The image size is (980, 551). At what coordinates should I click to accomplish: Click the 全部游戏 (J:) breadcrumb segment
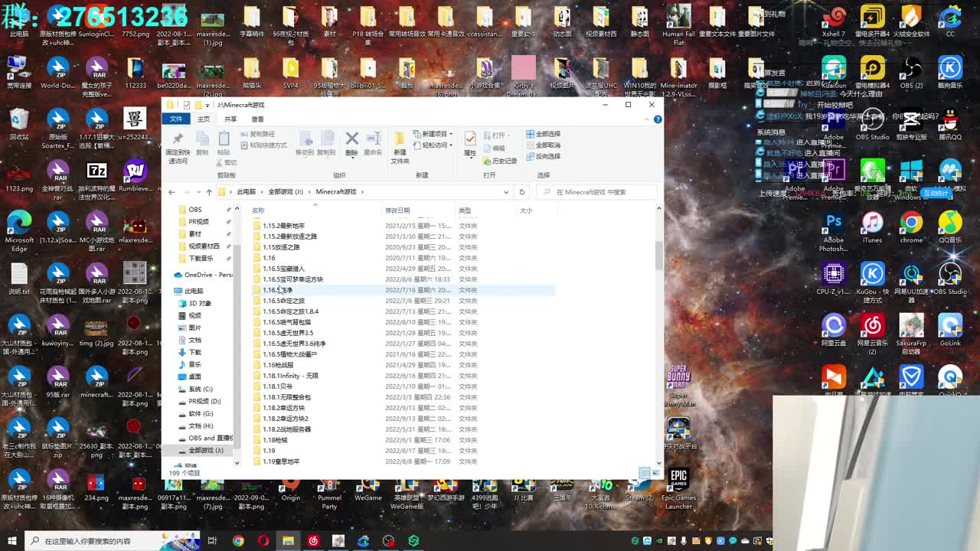(x=286, y=192)
